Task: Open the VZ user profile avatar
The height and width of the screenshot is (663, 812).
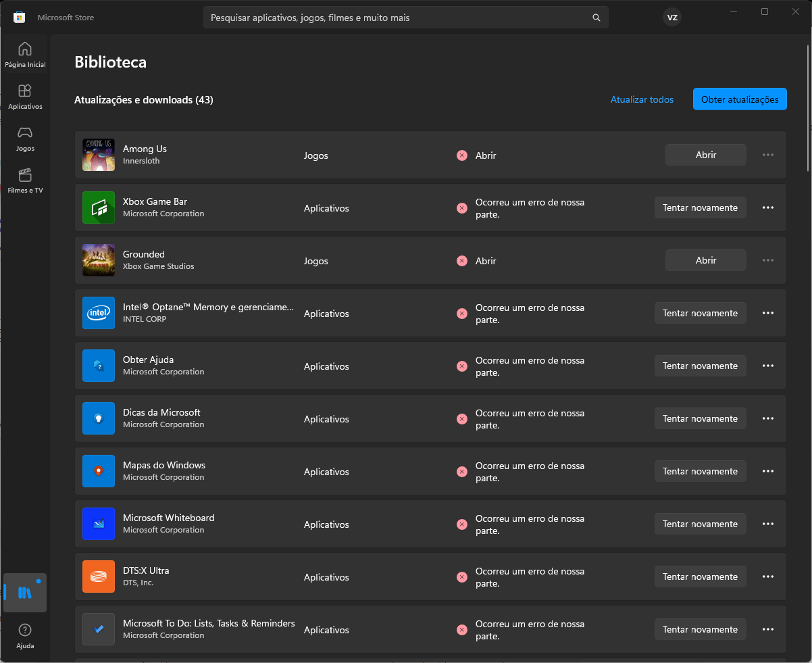Action: click(672, 18)
